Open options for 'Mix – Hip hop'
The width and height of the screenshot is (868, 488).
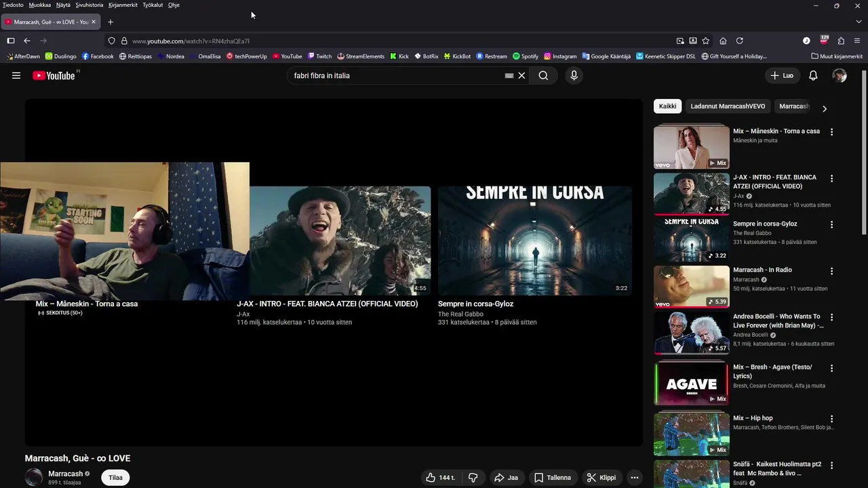click(831, 419)
